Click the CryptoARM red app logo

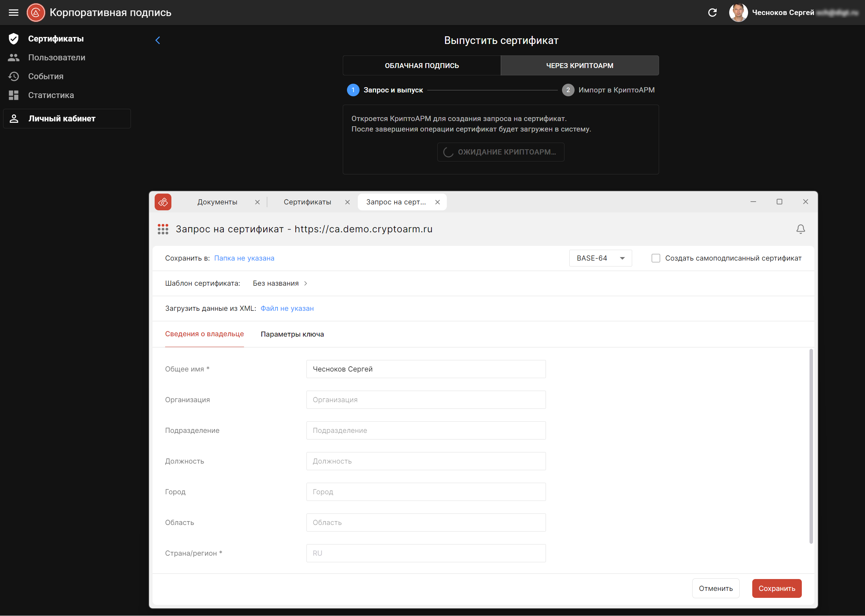[163, 202]
